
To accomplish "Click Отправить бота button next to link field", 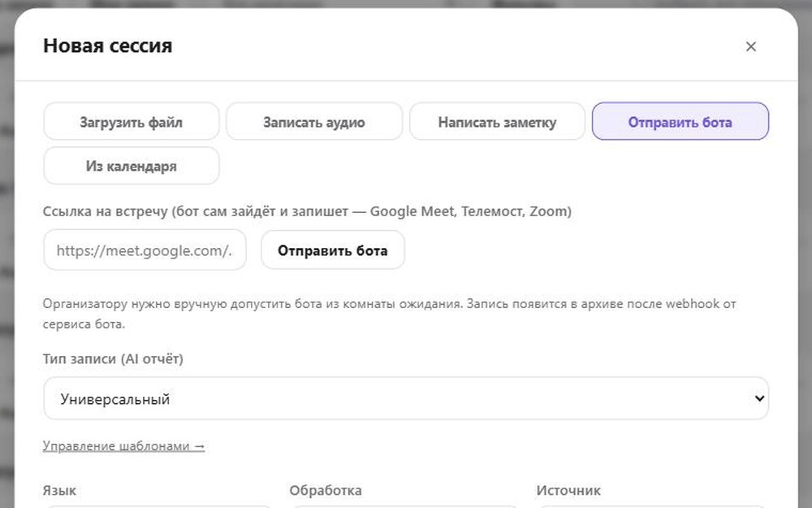I will tap(332, 250).
